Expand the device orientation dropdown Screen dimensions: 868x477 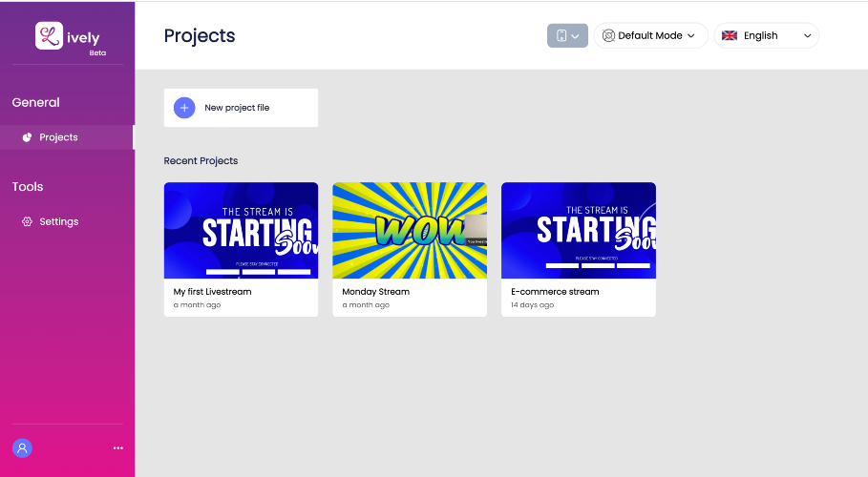[567, 35]
